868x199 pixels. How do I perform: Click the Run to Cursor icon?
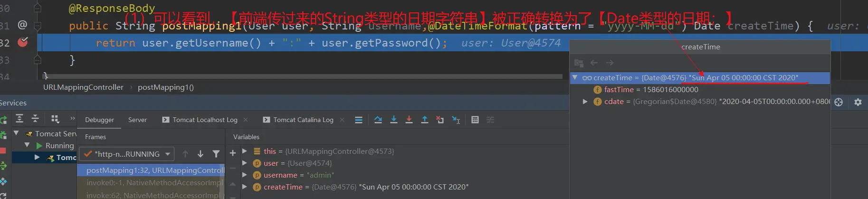point(456,120)
